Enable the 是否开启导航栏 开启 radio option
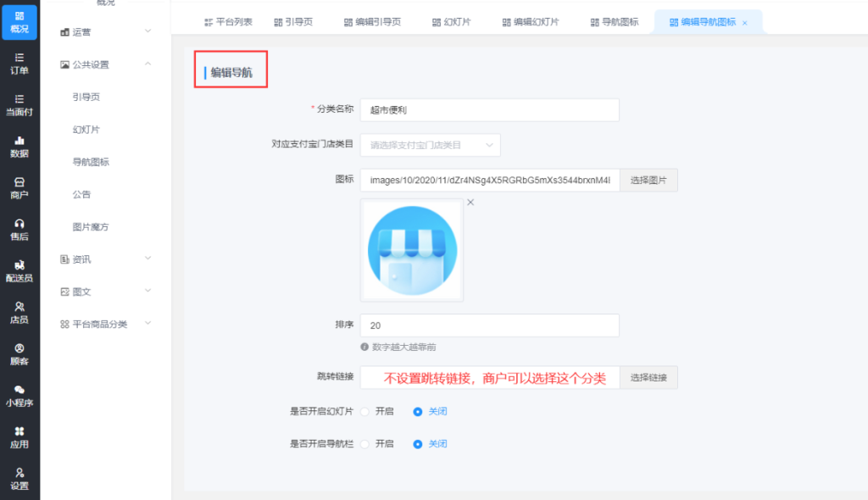The width and height of the screenshot is (868, 500). tap(365, 444)
